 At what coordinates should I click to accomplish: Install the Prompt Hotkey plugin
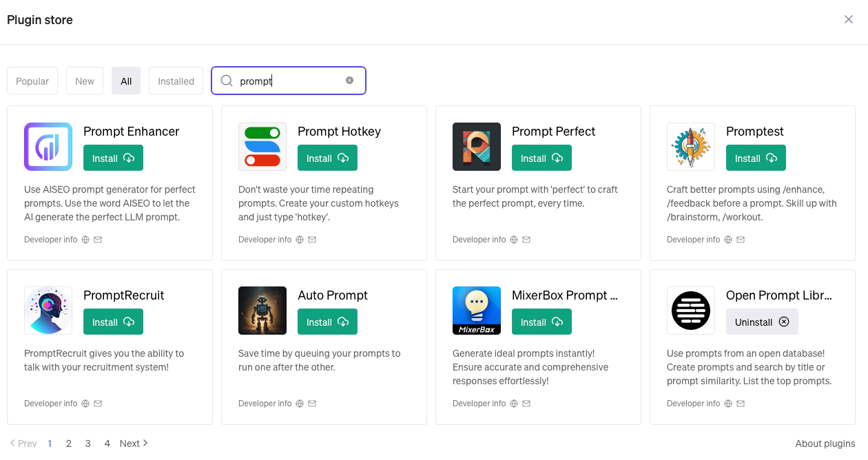[x=327, y=157]
